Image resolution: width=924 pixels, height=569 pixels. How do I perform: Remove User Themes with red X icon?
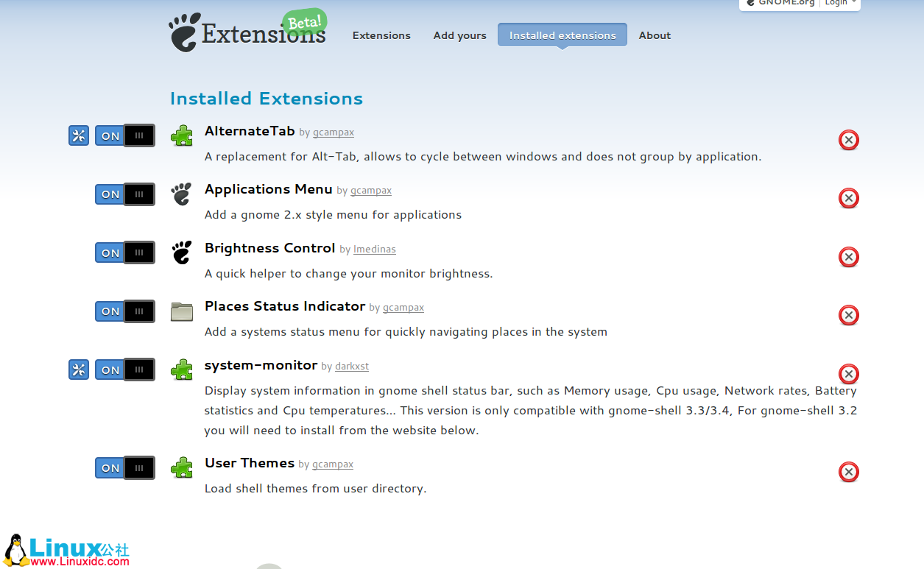point(849,472)
